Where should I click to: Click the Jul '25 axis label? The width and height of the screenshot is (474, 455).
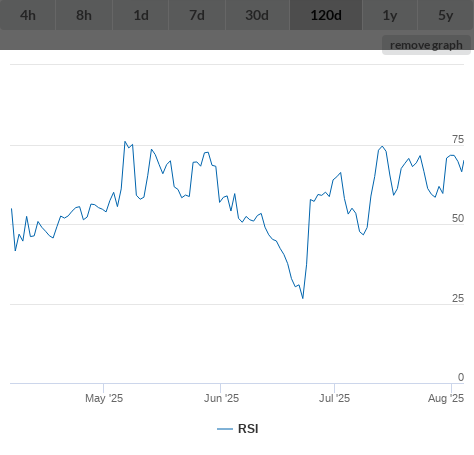click(x=334, y=398)
